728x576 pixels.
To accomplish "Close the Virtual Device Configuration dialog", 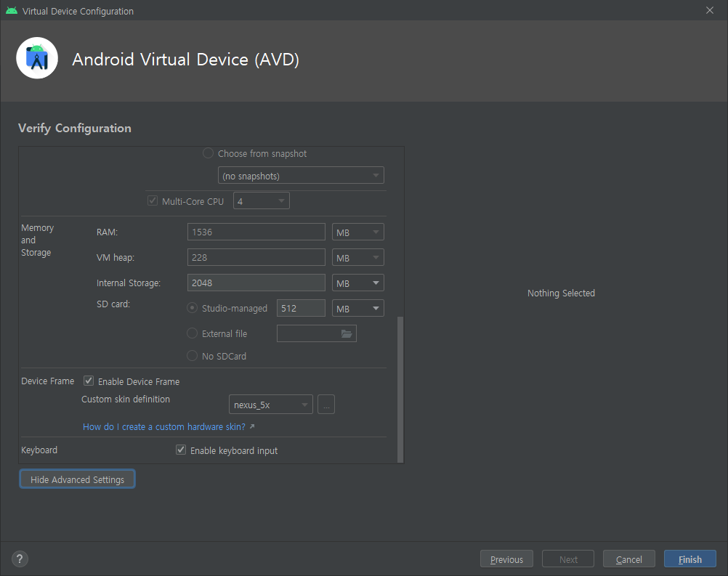I will (710, 10).
